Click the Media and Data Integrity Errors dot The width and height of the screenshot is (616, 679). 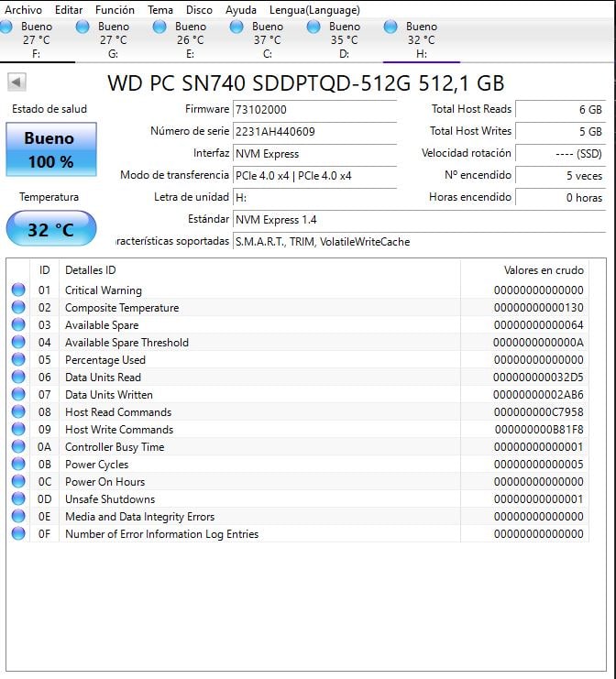[x=18, y=516]
